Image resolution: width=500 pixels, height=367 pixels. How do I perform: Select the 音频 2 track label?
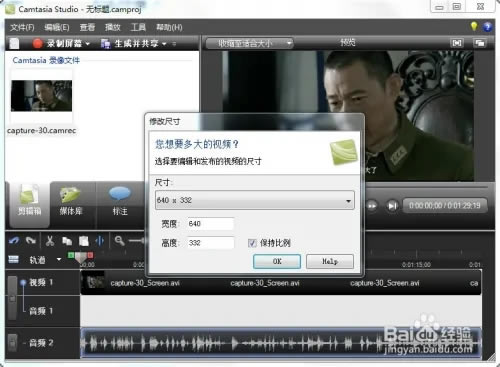pos(41,343)
